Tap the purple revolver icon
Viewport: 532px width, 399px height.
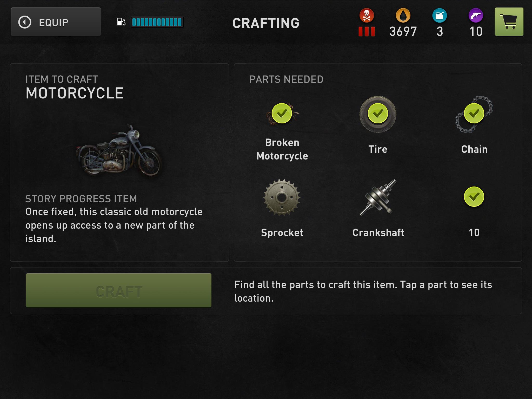click(x=476, y=16)
